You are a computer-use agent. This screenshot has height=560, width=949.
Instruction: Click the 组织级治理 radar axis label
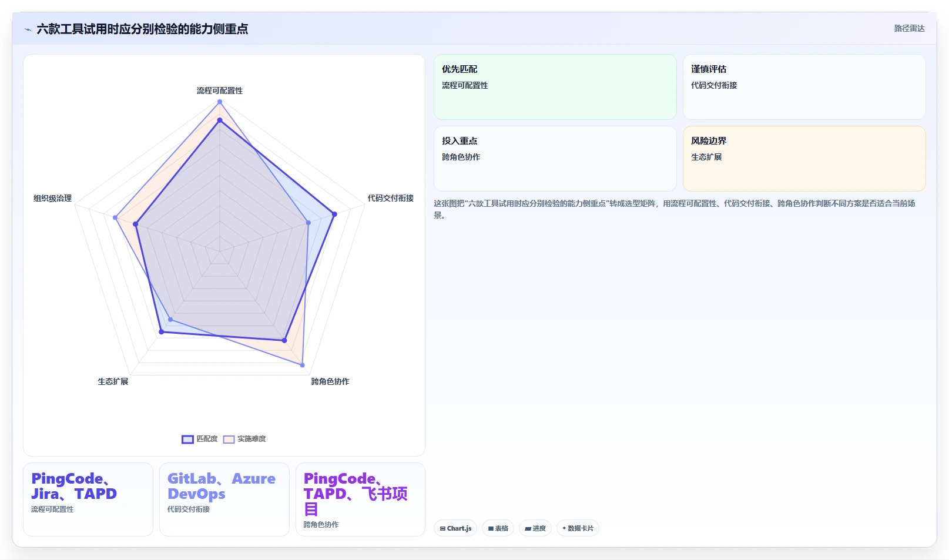pyautogui.click(x=52, y=198)
